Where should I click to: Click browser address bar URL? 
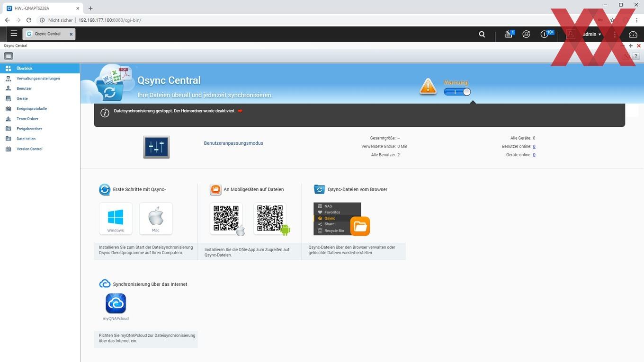pos(110,20)
